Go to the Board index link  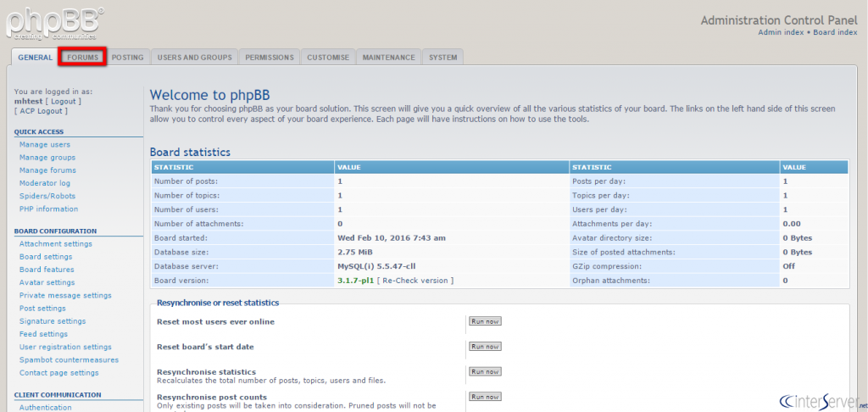click(x=835, y=32)
